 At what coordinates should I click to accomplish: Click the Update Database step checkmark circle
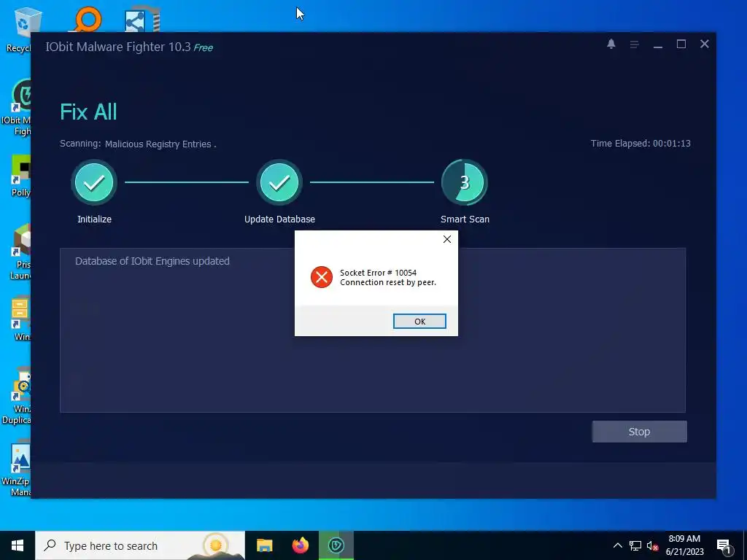[279, 182]
